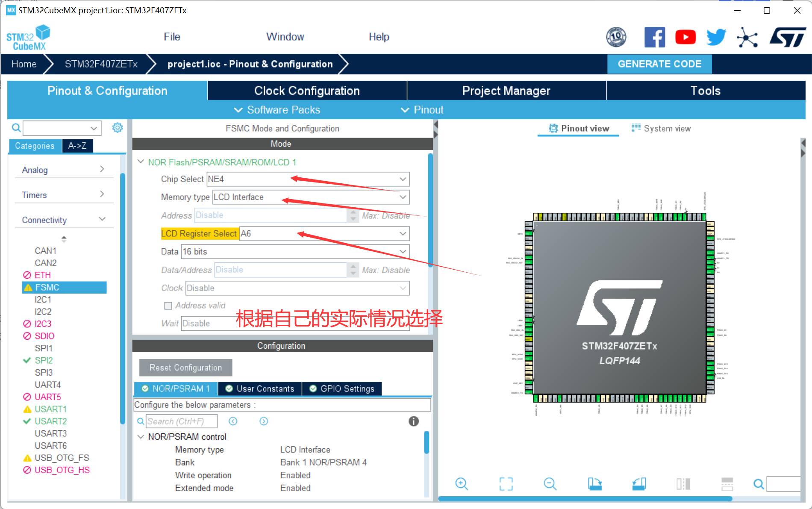Zoom in on the pinout view
Viewport: 812px width, 509px height.
click(x=462, y=484)
